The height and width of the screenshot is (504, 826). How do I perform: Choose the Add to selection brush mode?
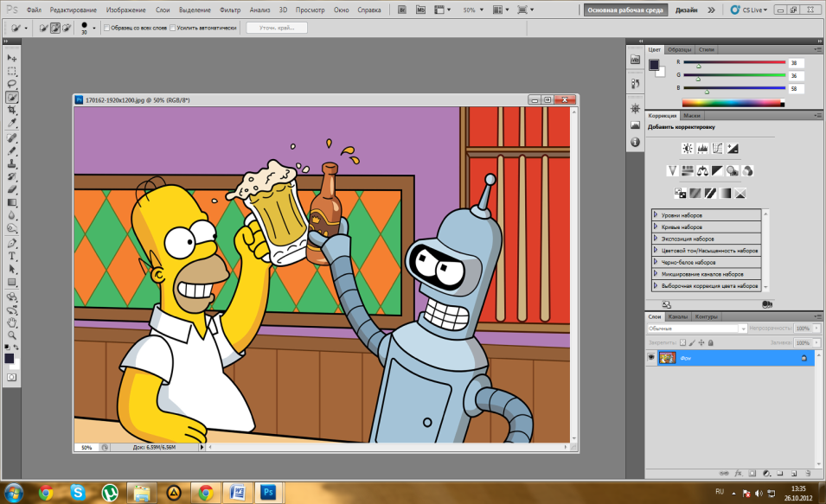55,28
